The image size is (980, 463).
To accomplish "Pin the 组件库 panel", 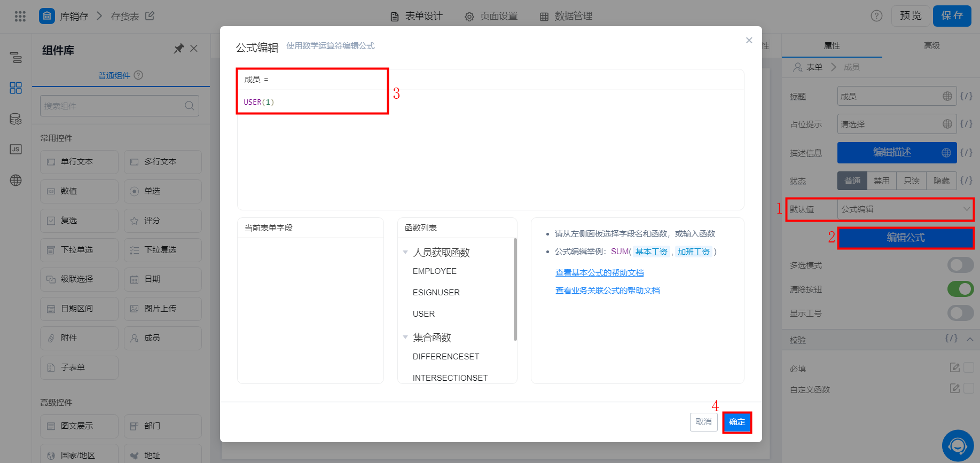I will (178, 49).
